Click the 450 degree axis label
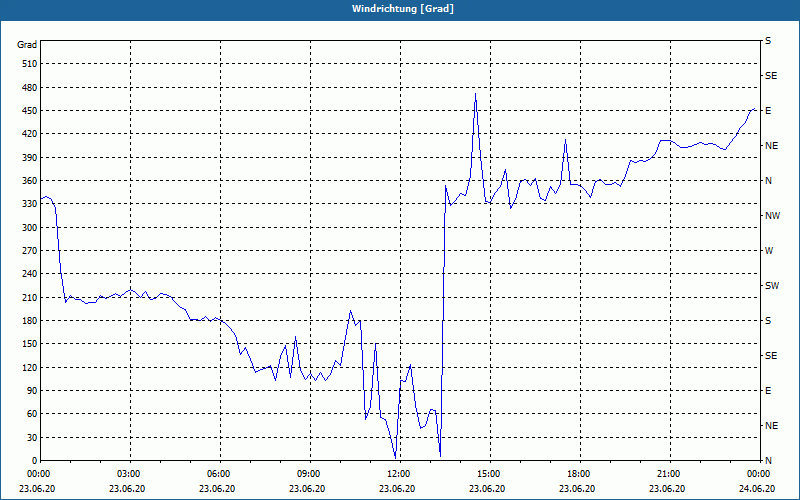The width and height of the screenshot is (800, 500). tap(30, 111)
